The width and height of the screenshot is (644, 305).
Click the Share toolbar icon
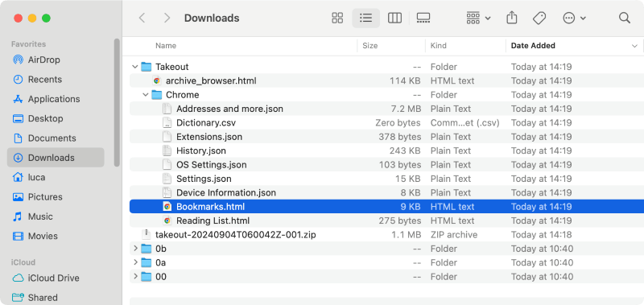point(512,18)
